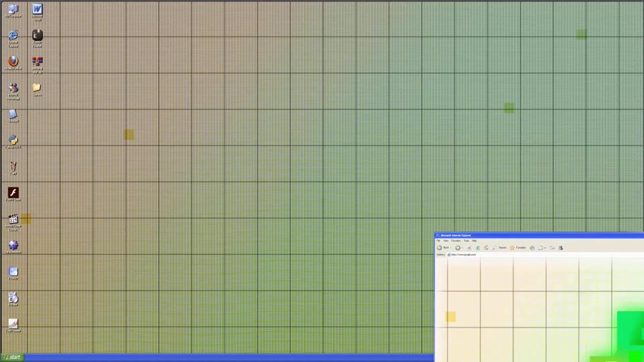The height and width of the screenshot is (362, 644).
Task: Expand the Mail button dropdown in the toolbar
Action: [545, 248]
